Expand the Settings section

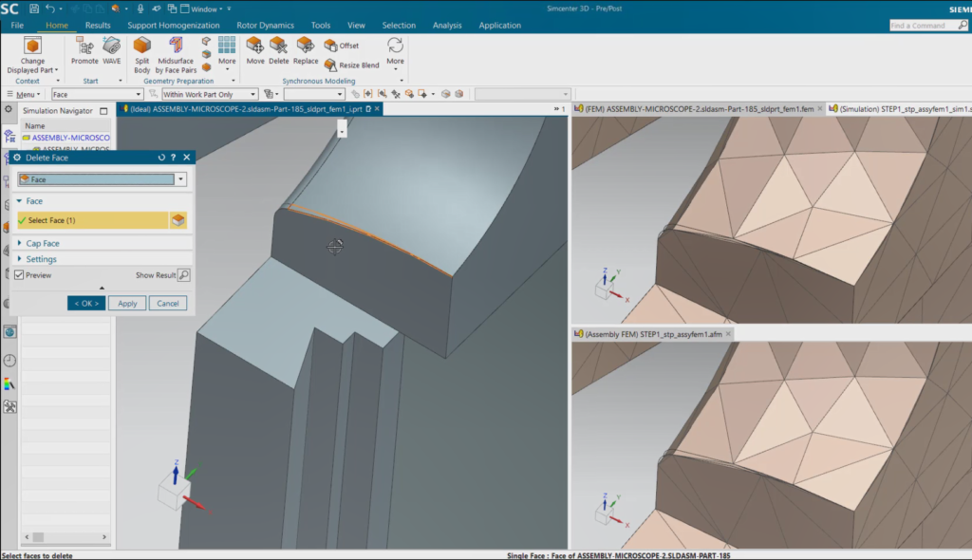42,258
